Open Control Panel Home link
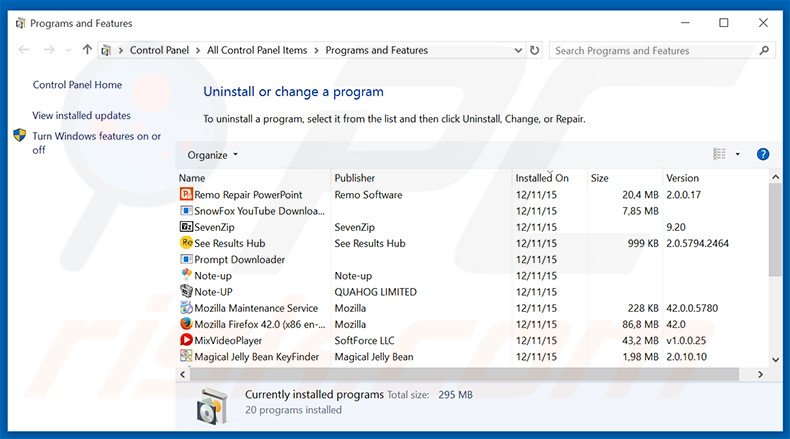 [x=77, y=86]
